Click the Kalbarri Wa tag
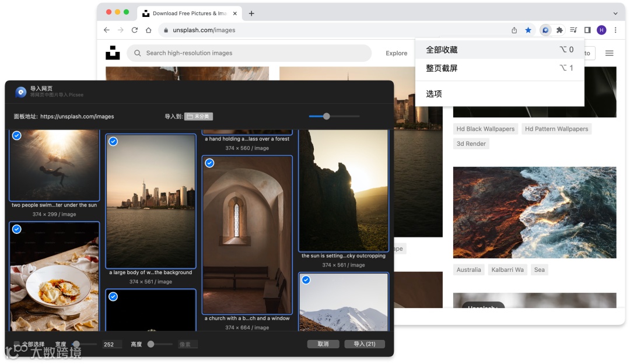 click(x=508, y=269)
